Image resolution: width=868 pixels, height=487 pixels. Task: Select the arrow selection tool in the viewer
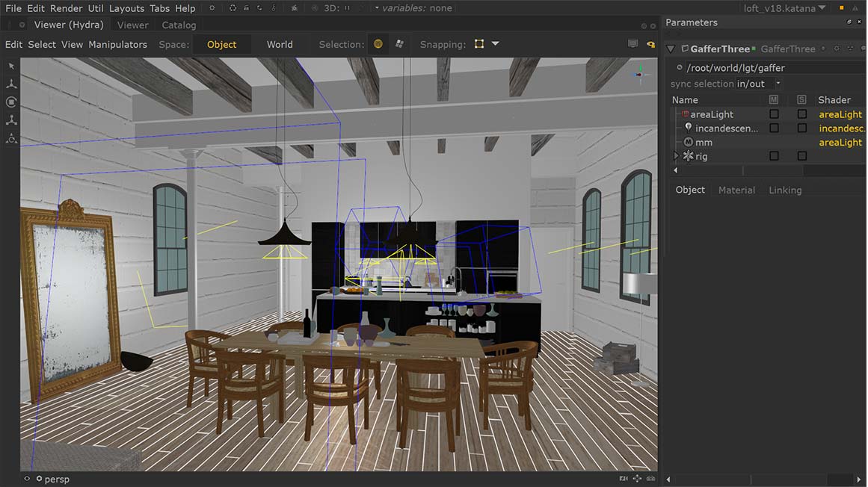tap(11, 66)
